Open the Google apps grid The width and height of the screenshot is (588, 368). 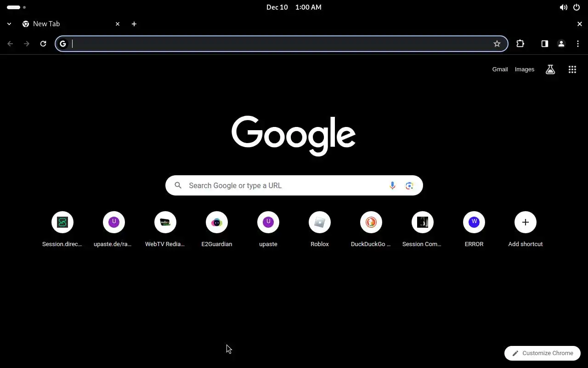point(572,69)
